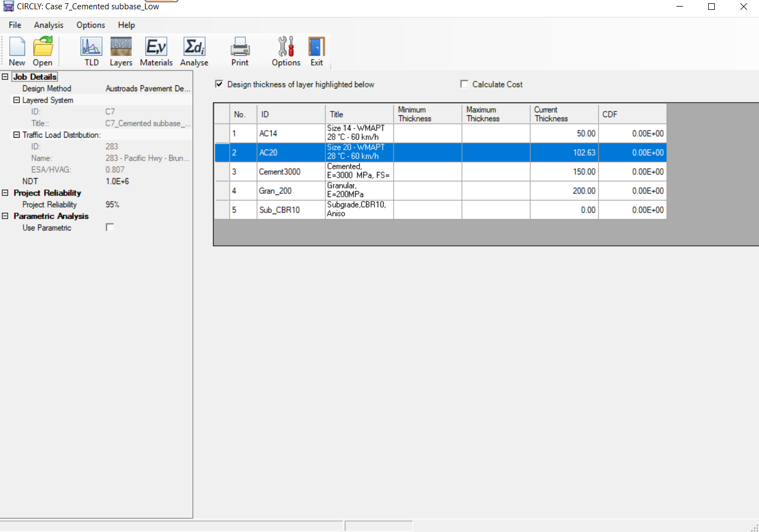
Task: Click the Current Thickness cell for Gran_200
Action: [x=564, y=191]
